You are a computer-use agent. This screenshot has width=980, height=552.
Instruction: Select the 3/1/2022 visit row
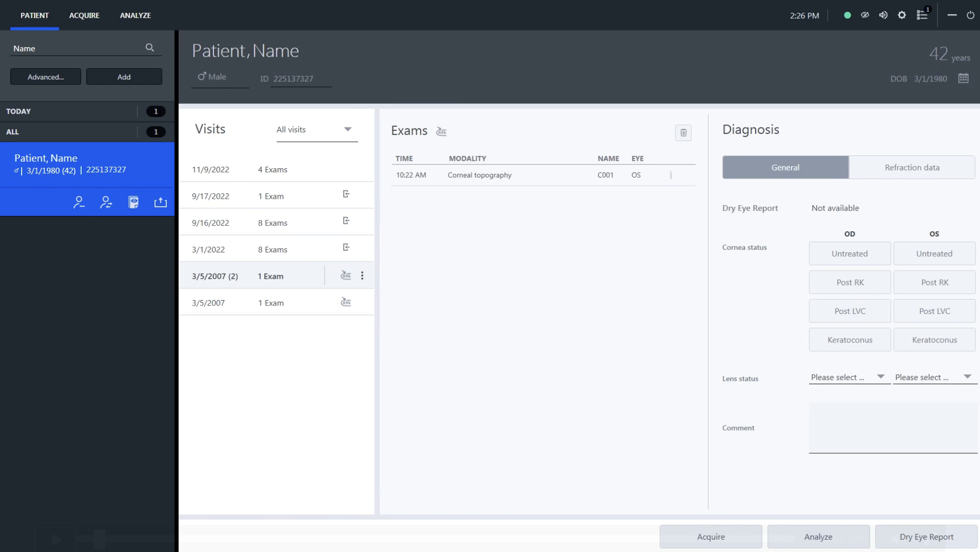tap(276, 249)
